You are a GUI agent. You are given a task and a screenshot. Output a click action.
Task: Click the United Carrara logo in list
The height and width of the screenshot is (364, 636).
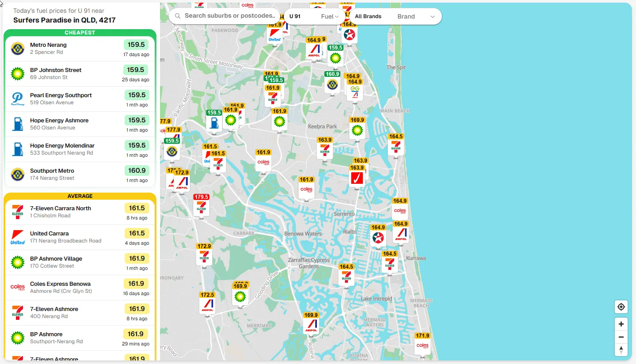pyautogui.click(x=18, y=237)
